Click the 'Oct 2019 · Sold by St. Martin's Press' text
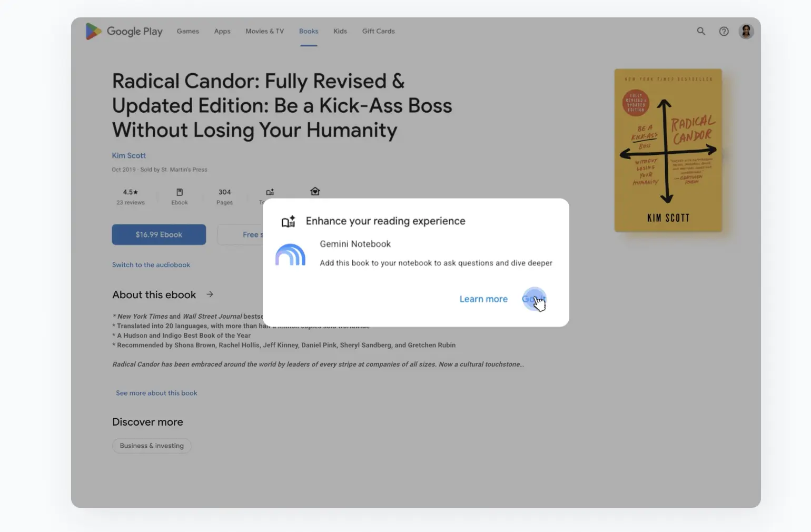Viewport: 811px width, 532px height. tap(160, 170)
